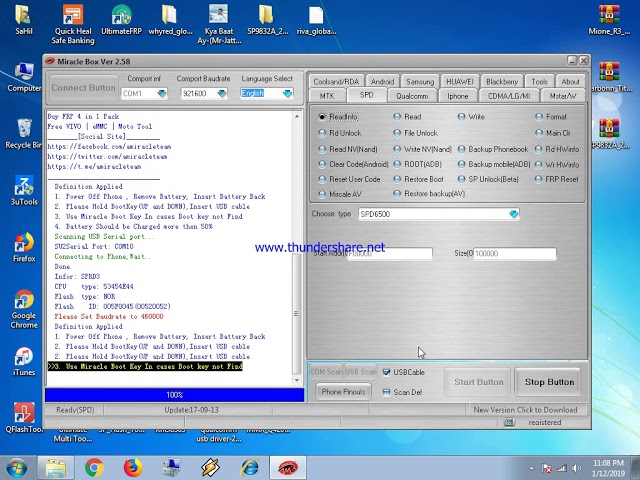Image resolution: width=640 pixels, height=480 pixels.
Task: Click the log panel scrollbar down arrow
Action: [297, 380]
